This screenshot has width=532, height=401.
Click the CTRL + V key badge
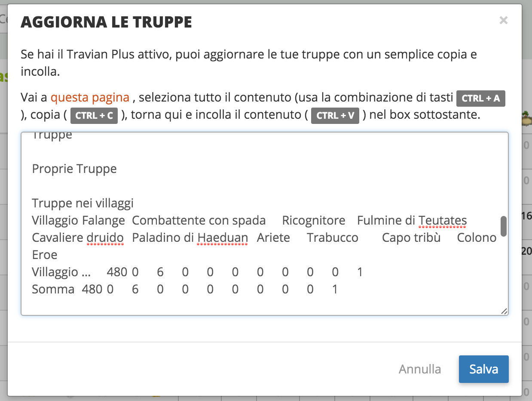pos(335,116)
